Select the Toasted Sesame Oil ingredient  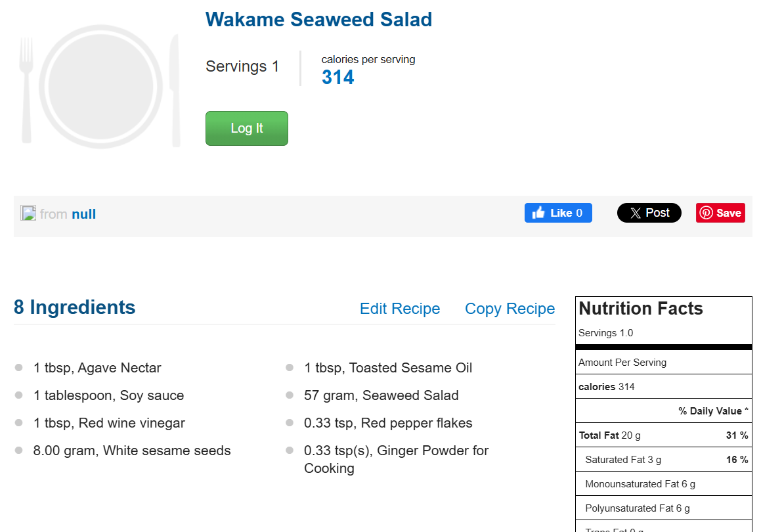coord(388,368)
